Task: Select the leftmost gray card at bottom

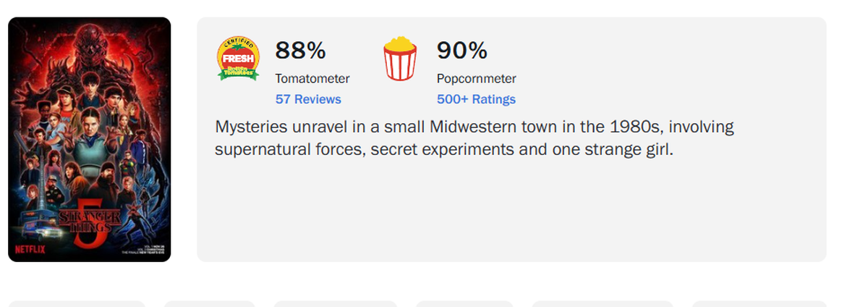Action: tap(76, 303)
